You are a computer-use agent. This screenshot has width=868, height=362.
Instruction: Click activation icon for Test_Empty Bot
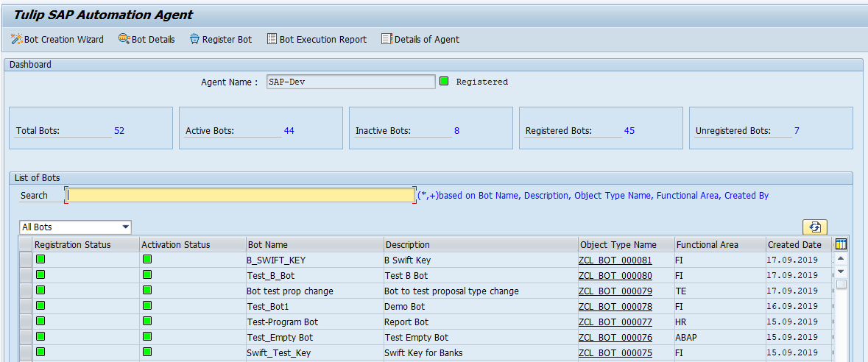pyautogui.click(x=147, y=336)
